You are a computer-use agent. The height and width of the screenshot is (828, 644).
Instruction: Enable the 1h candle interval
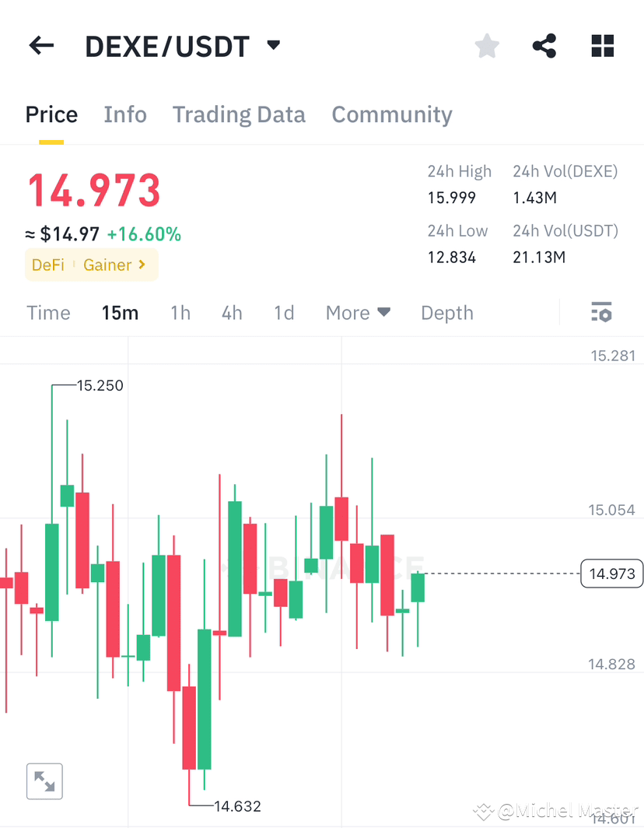180,312
